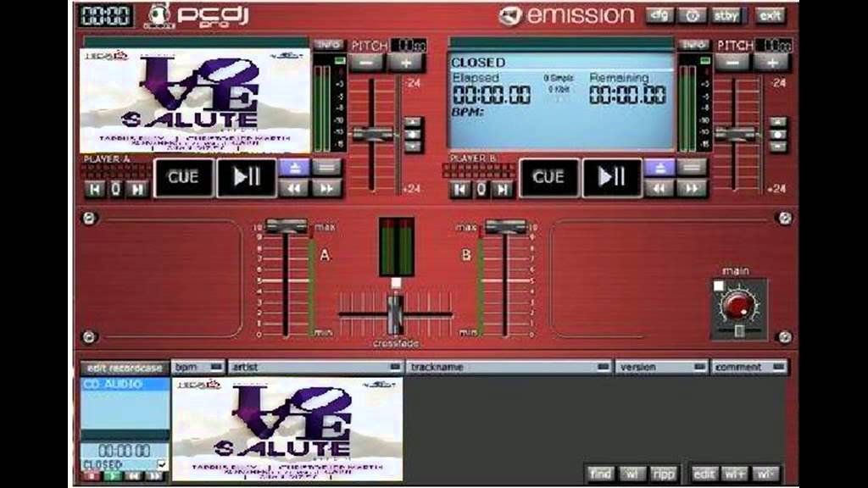Screen dimensions: 868x488
Task: Click the stby standby button
Action: tap(726, 15)
